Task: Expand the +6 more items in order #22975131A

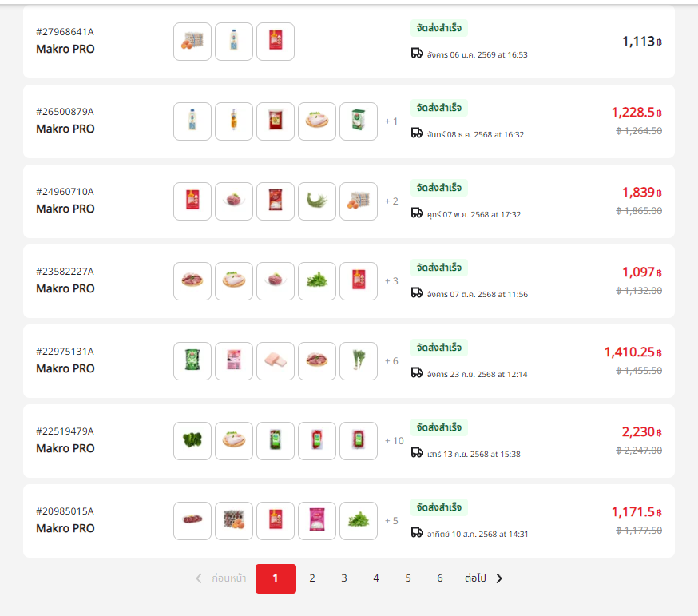Action: point(391,361)
